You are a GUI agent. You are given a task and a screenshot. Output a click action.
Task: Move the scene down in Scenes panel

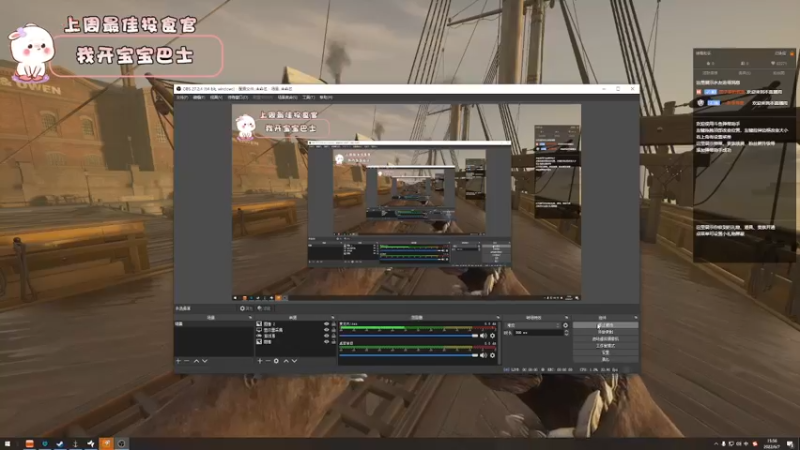pyautogui.click(x=205, y=361)
